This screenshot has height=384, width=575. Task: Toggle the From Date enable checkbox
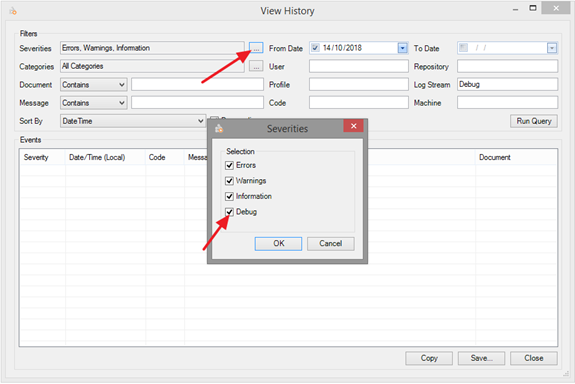(x=315, y=48)
